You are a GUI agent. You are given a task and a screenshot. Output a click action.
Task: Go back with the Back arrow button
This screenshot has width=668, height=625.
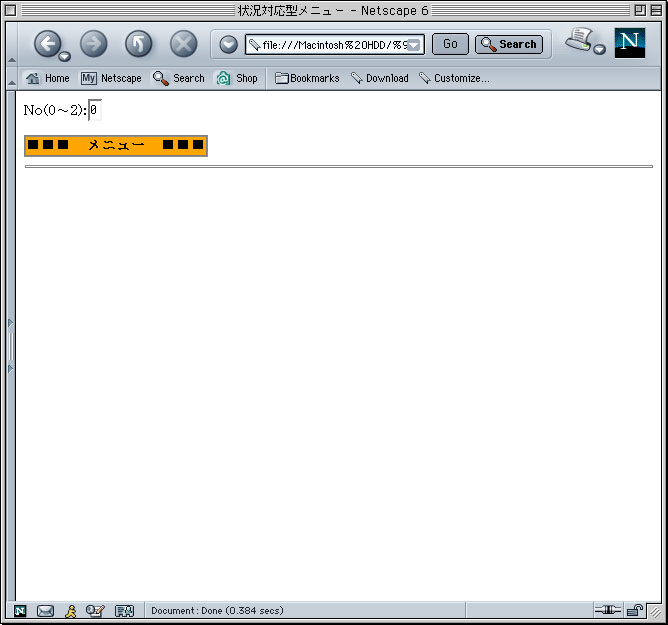47,43
